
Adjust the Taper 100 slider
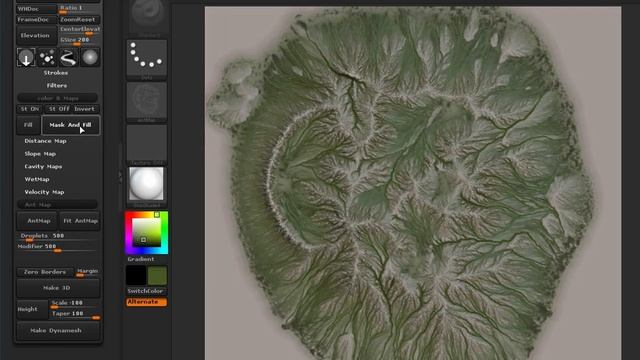pyautogui.click(x=75, y=314)
